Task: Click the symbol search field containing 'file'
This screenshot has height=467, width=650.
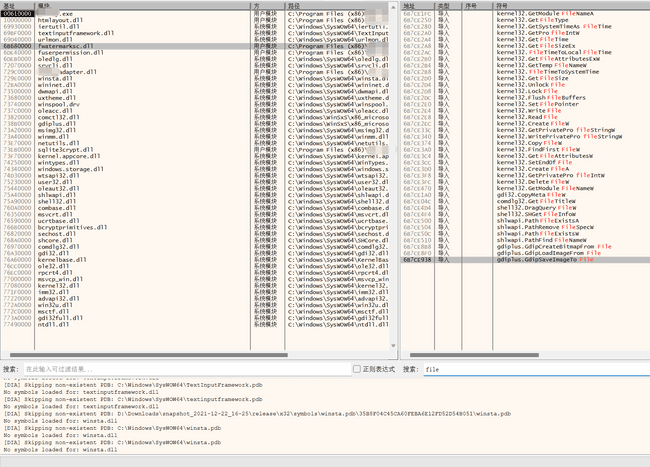Action: click(537, 369)
